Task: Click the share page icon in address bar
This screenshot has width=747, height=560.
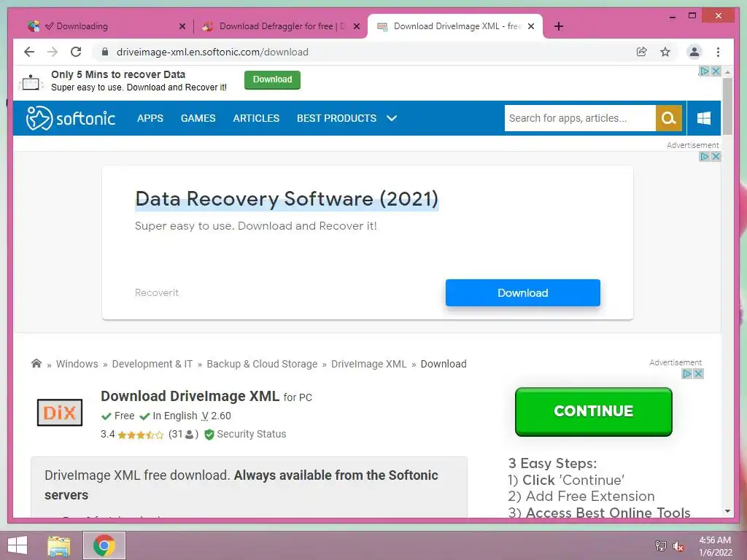Action: [642, 52]
